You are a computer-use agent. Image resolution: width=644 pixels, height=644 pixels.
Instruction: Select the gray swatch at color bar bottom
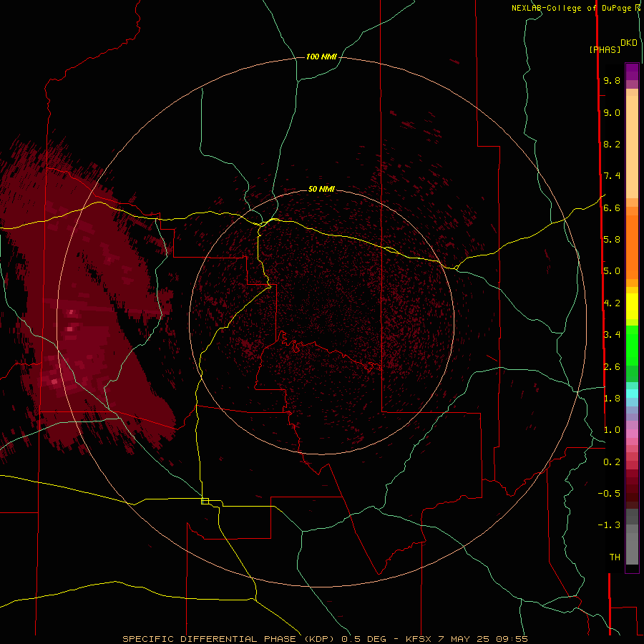tap(632, 548)
